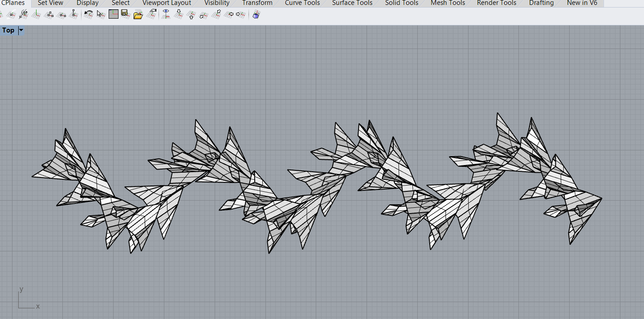Open the Curve Tools tab
The image size is (644, 319).
(302, 3)
